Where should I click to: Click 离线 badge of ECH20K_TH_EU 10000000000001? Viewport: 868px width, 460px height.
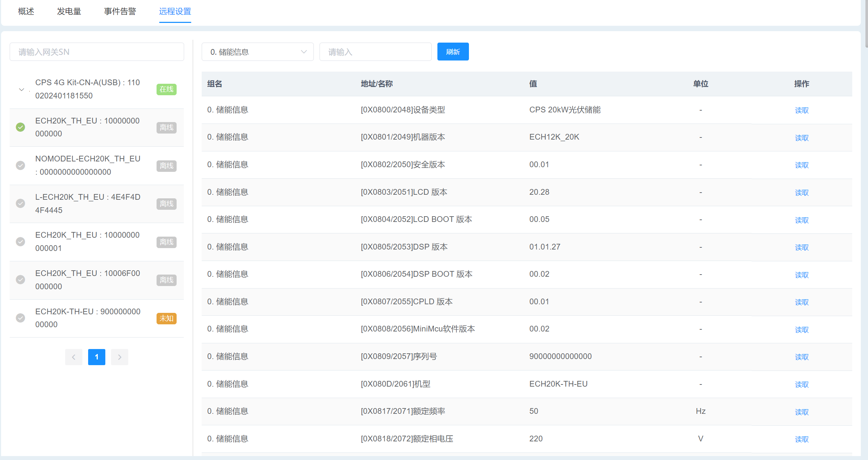(167, 242)
